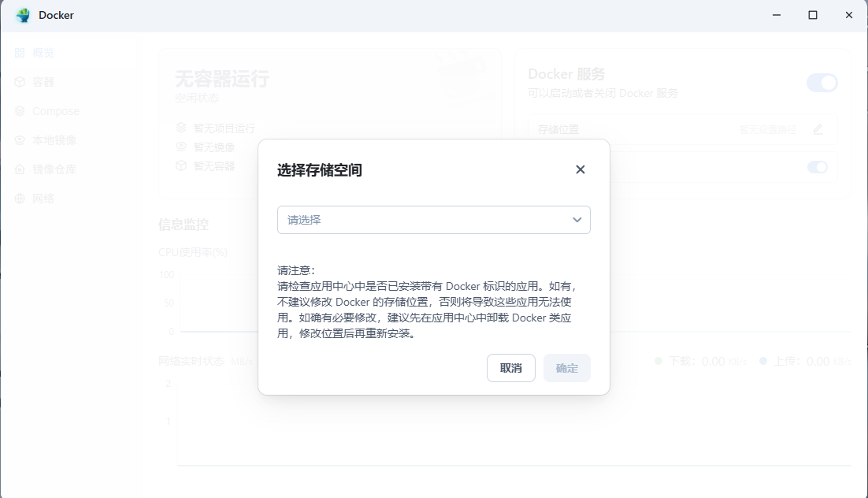Toggle the switch below 存储位置 row
Screen dimensions: 868x498
coord(818,167)
